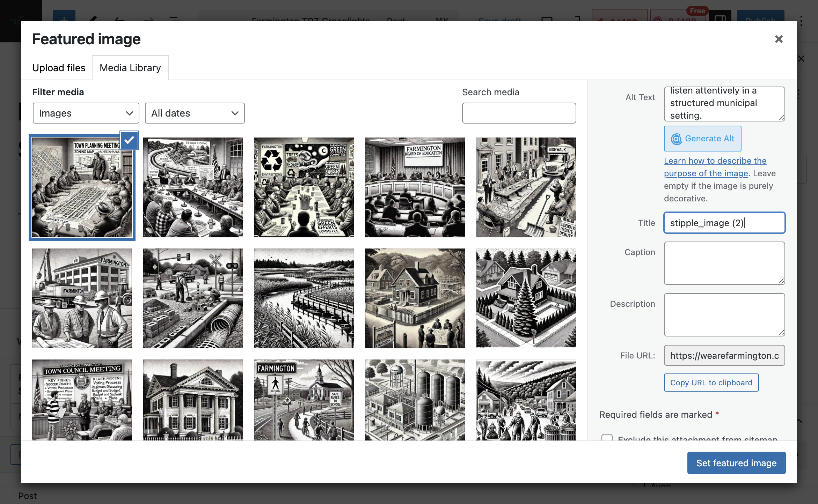Close the Featured image dialog
The width and height of the screenshot is (818, 504).
(779, 39)
